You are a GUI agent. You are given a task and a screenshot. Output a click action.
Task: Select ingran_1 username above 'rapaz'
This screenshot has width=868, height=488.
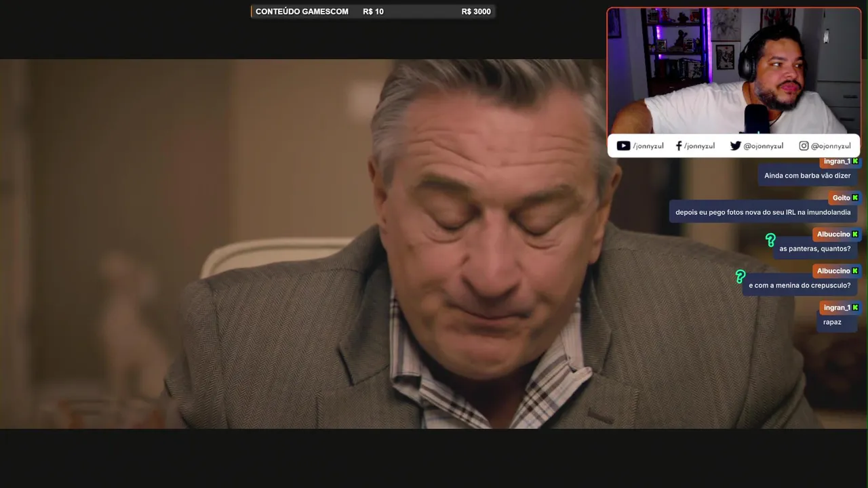click(x=837, y=308)
